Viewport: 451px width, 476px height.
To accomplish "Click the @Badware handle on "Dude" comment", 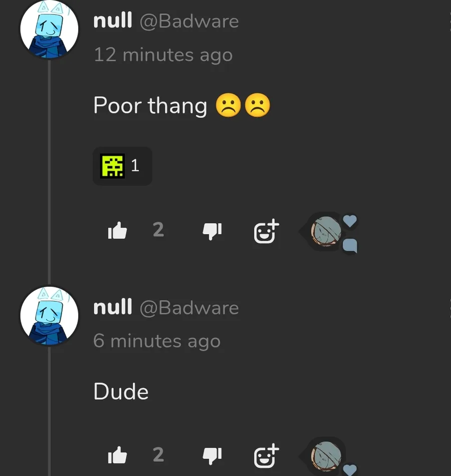I will (x=189, y=308).
